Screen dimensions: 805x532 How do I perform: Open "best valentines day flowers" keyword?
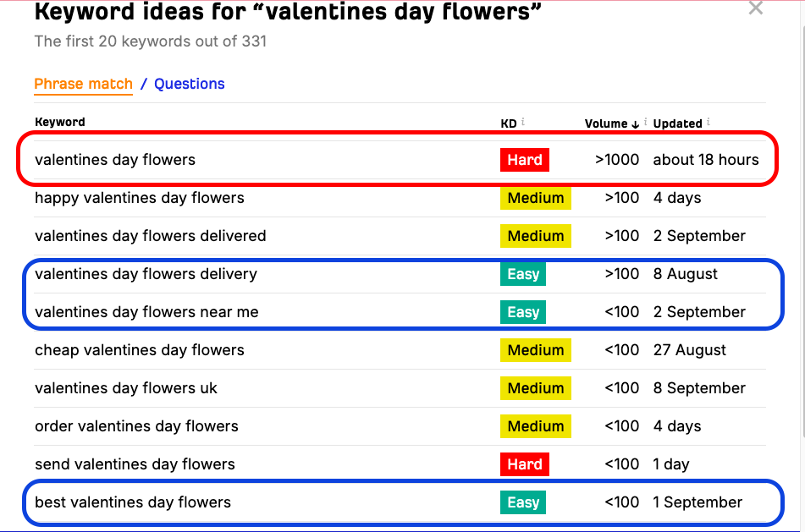pos(133,502)
